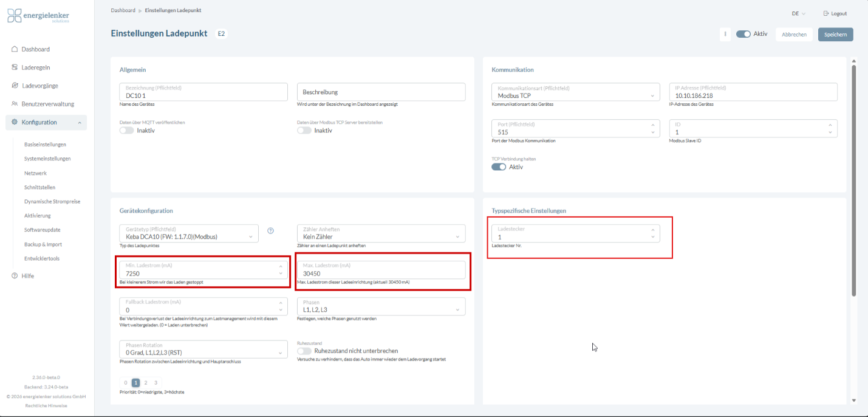Viewport: 868px width, 417px height.
Task: Click the Logout door icon
Action: (826, 13)
